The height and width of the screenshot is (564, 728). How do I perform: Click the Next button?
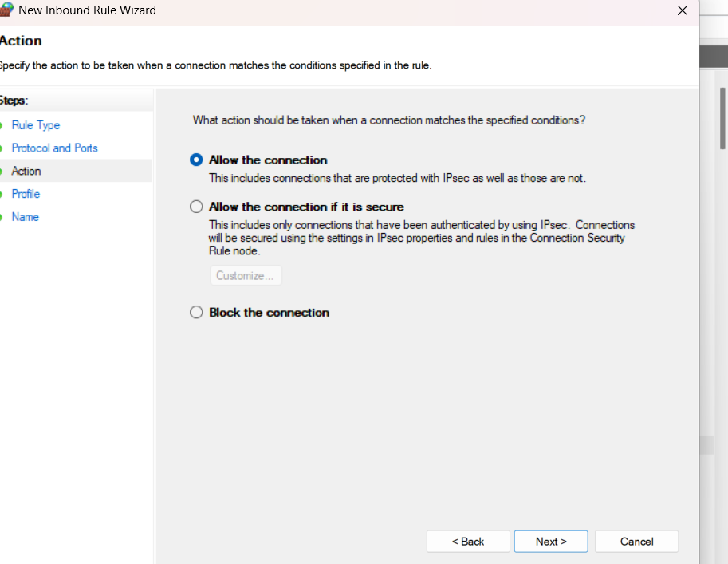tap(551, 542)
